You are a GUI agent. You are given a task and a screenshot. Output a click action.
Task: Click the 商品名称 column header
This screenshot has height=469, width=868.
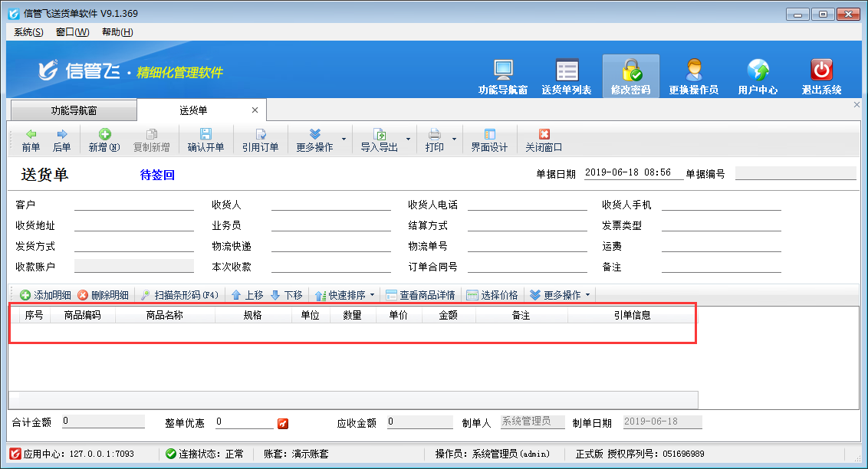coord(164,315)
